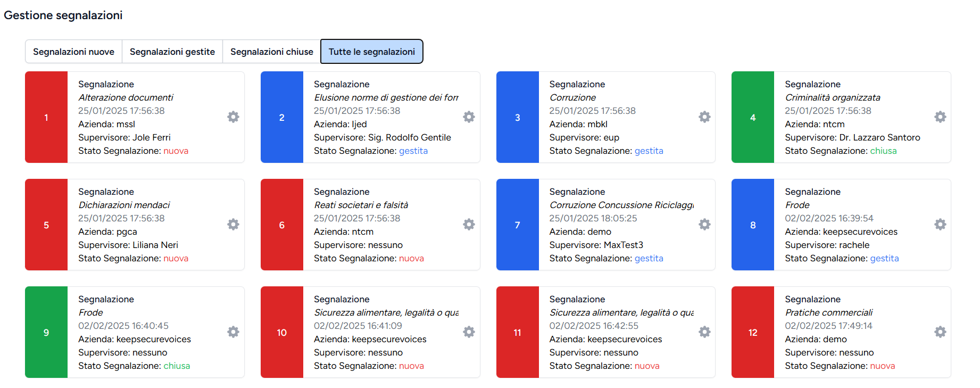Screen dimensions: 980x388
Task: Open gear menu on segnalazione 10
Action: click(469, 332)
